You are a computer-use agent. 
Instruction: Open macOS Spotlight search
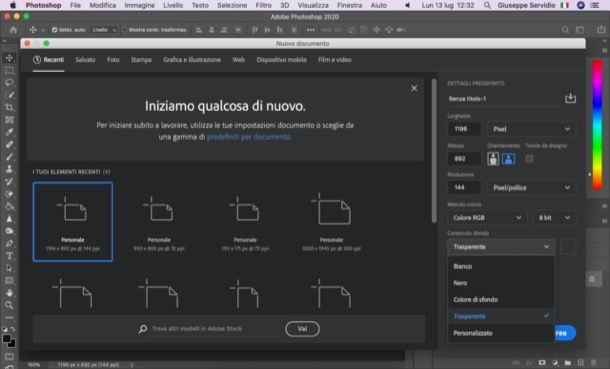pyautogui.click(x=487, y=5)
